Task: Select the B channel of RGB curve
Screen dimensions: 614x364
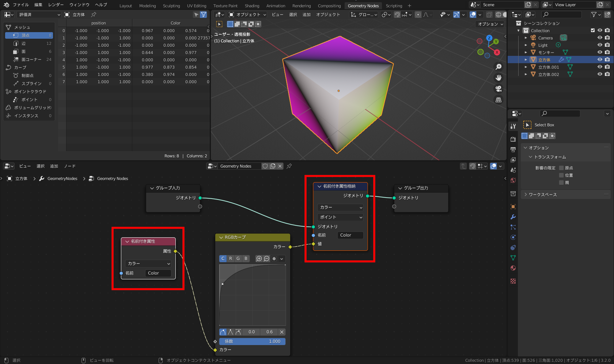Action: pos(246,258)
